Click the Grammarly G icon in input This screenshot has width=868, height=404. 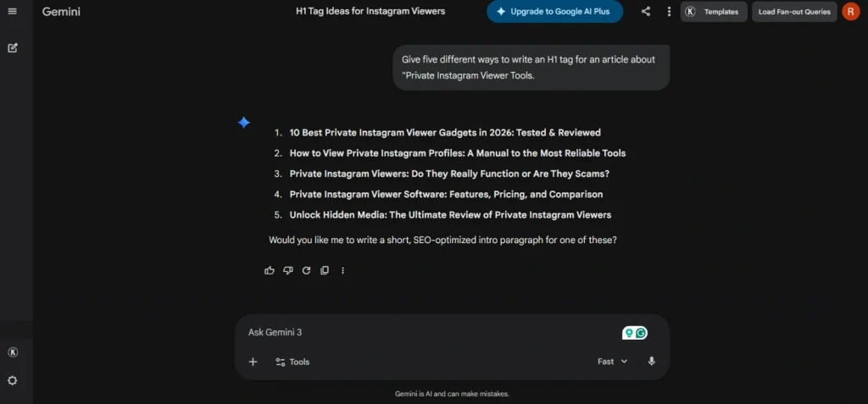(641, 333)
